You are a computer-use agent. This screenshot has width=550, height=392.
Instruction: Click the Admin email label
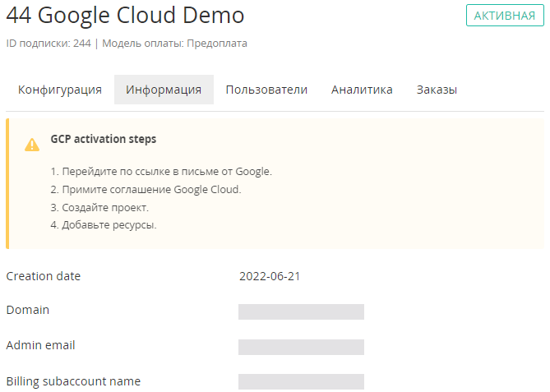click(x=40, y=345)
